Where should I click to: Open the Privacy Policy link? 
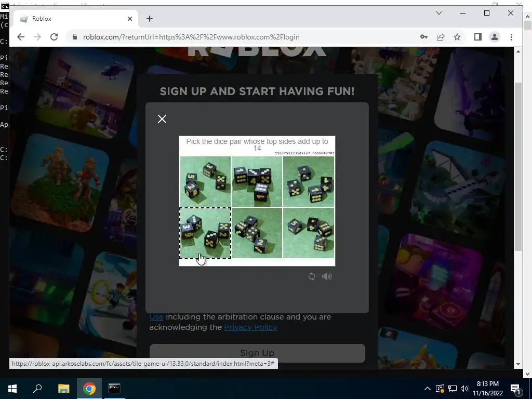(251, 327)
